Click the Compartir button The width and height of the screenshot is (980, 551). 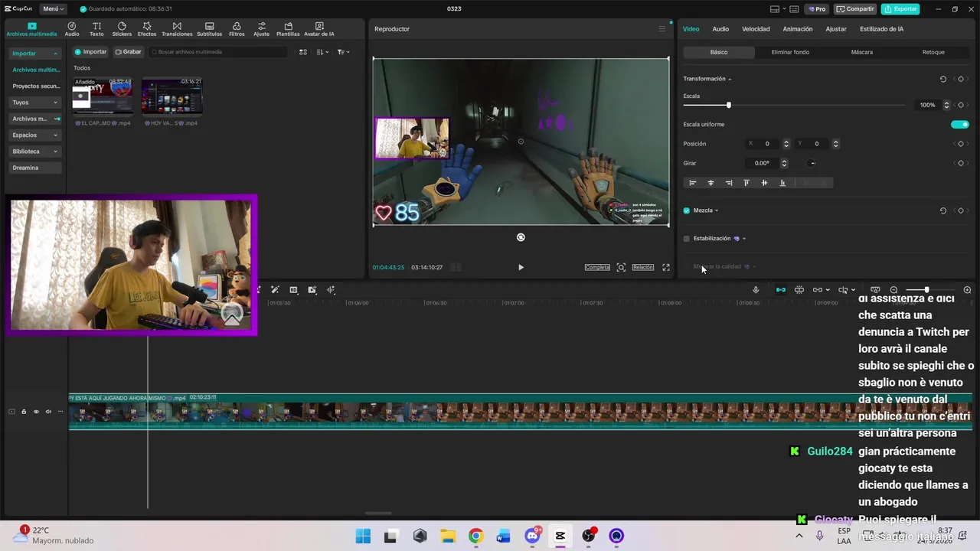click(x=855, y=9)
